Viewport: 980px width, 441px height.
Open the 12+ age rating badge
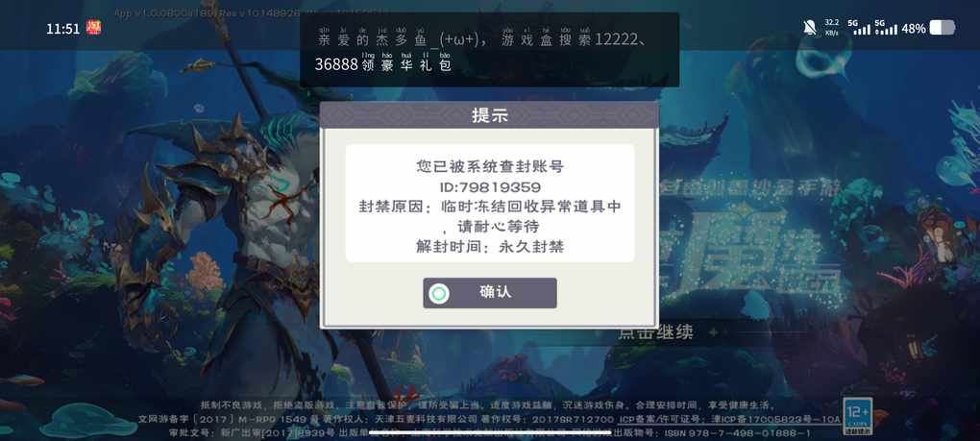tap(857, 416)
